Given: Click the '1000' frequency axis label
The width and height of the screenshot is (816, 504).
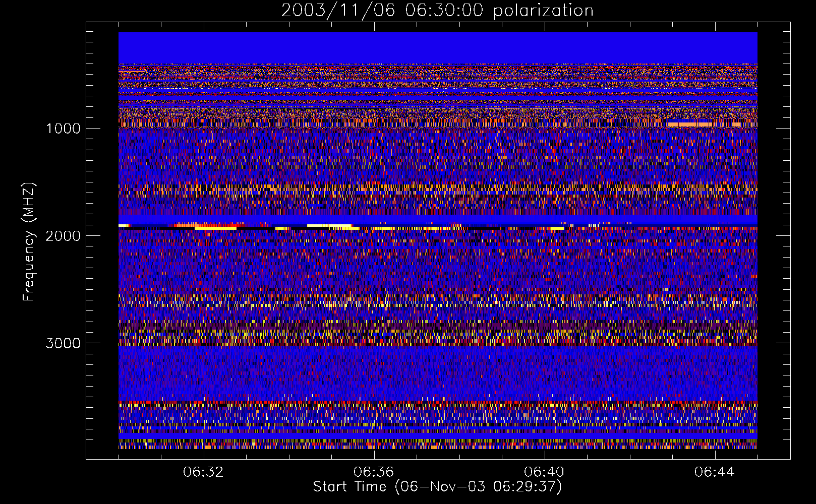Looking at the screenshot, I should click(x=63, y=129).
